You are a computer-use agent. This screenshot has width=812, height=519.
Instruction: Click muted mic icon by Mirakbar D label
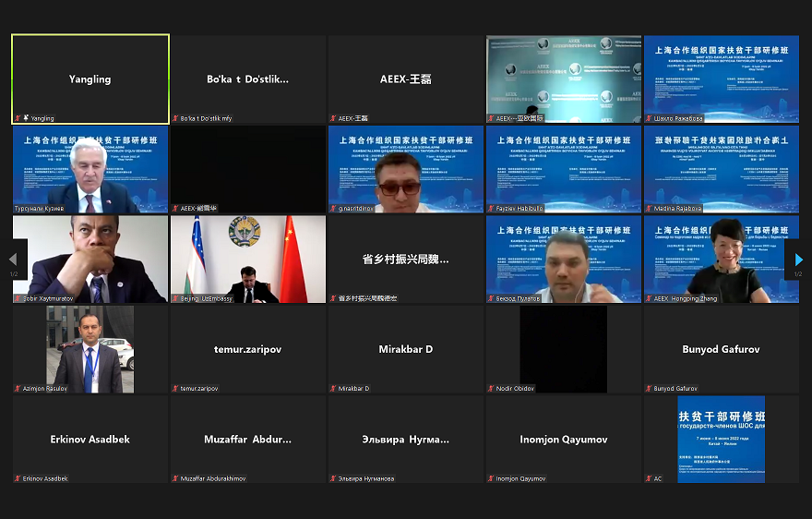pos(333,389)
